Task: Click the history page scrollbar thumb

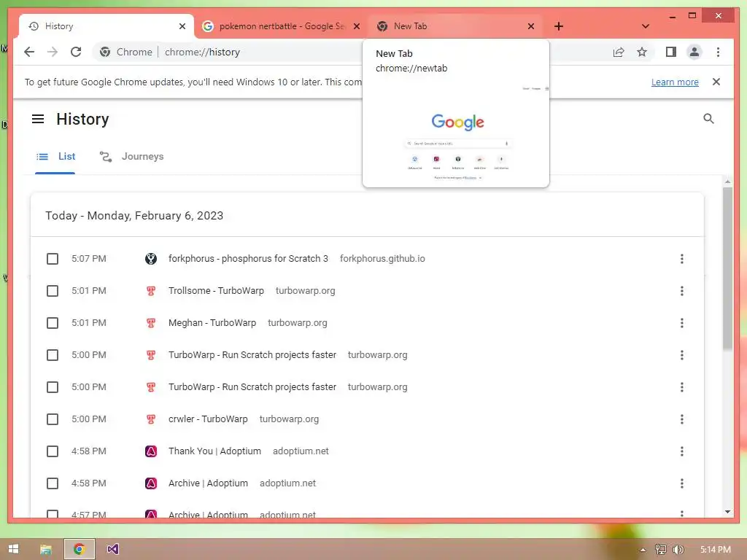Action: pos(727,269)
